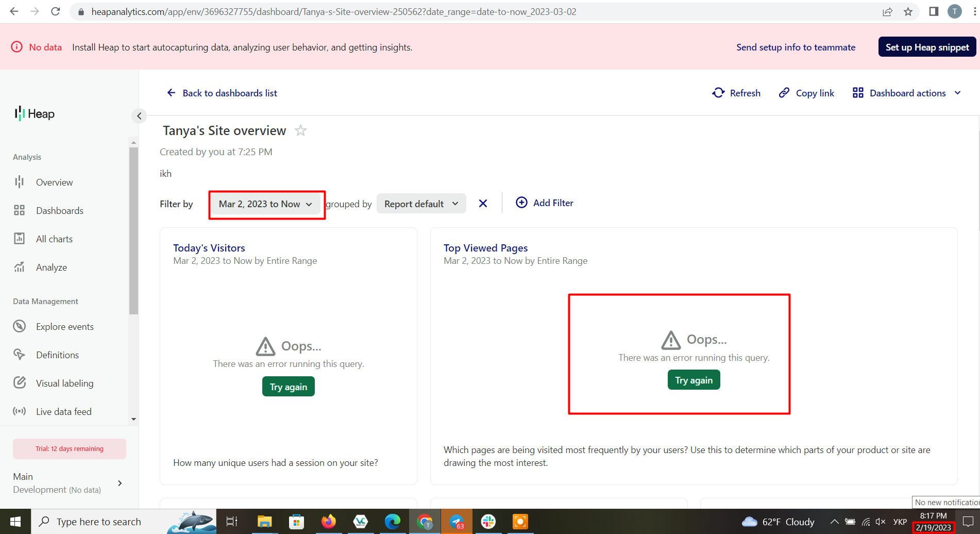Viewport: 980px width, 534px height.
Task: Click the browser address bar URL
Action: (x=334, y=12)
